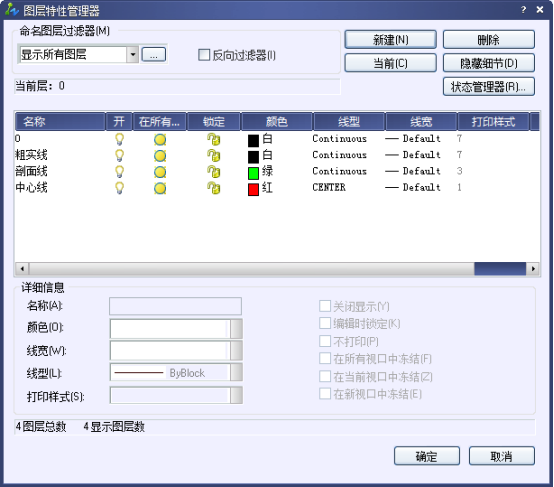Open the 线宽(W) dropdown arrow

pyautogui.click(x=236, y=351)
